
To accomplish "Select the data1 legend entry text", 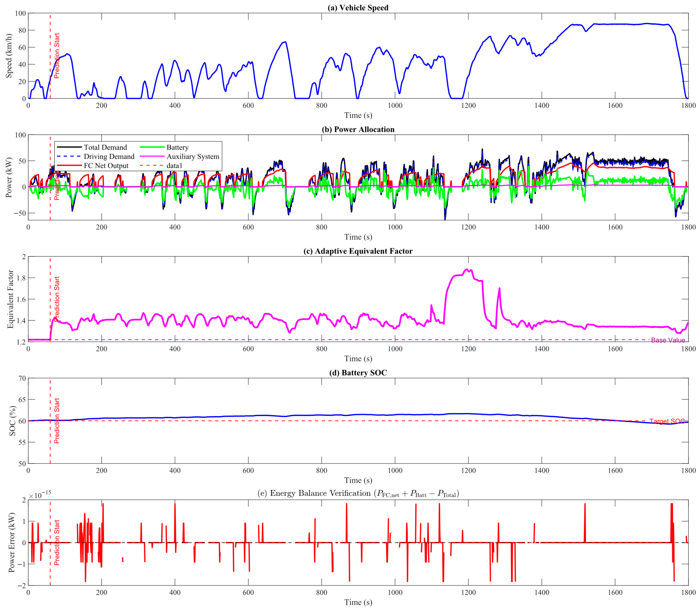I will pos(174,165).
